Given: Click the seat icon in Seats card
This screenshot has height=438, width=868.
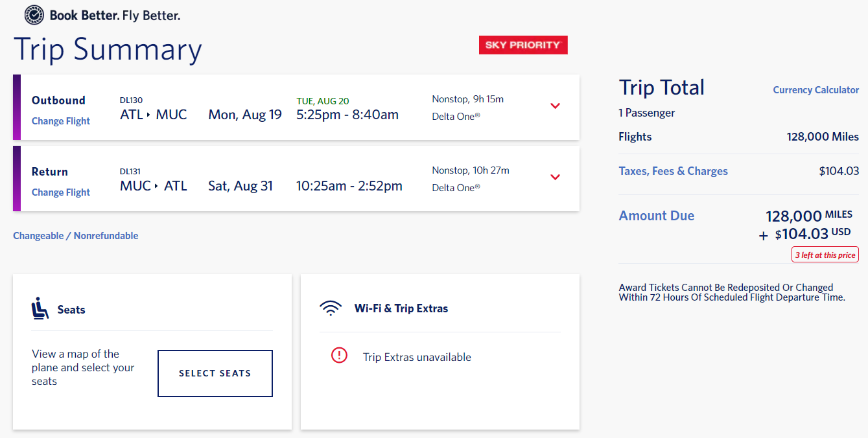Looking at the screenshot, I should (x=40, y=308).
